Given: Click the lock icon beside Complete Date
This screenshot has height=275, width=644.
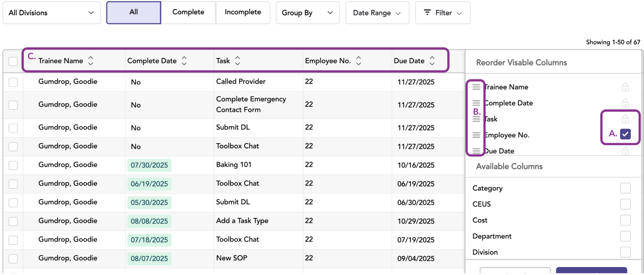Looking at the screenshot, I should pos(625,103).
